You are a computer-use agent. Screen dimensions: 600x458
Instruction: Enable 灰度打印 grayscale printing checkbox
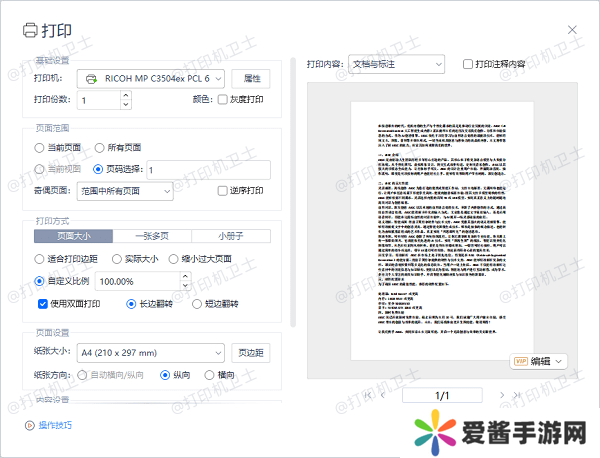pyautogui.click(x=224, y=100)
